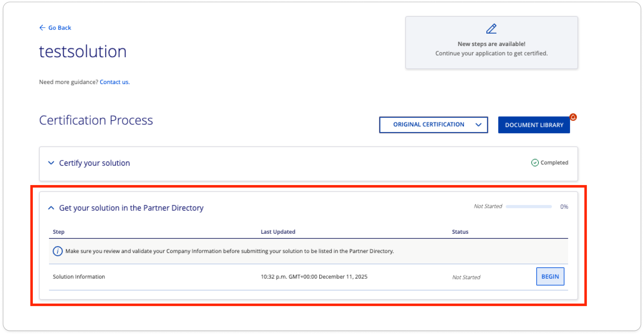Collapse the Partner Directory section chevron
644x335 pixels.
point(51,208)
